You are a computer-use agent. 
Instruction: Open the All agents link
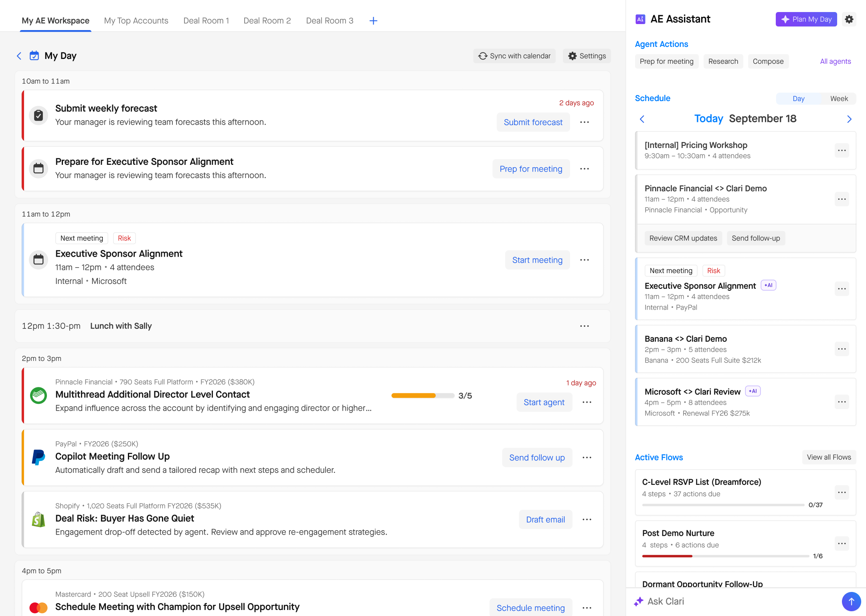point(836,61)
